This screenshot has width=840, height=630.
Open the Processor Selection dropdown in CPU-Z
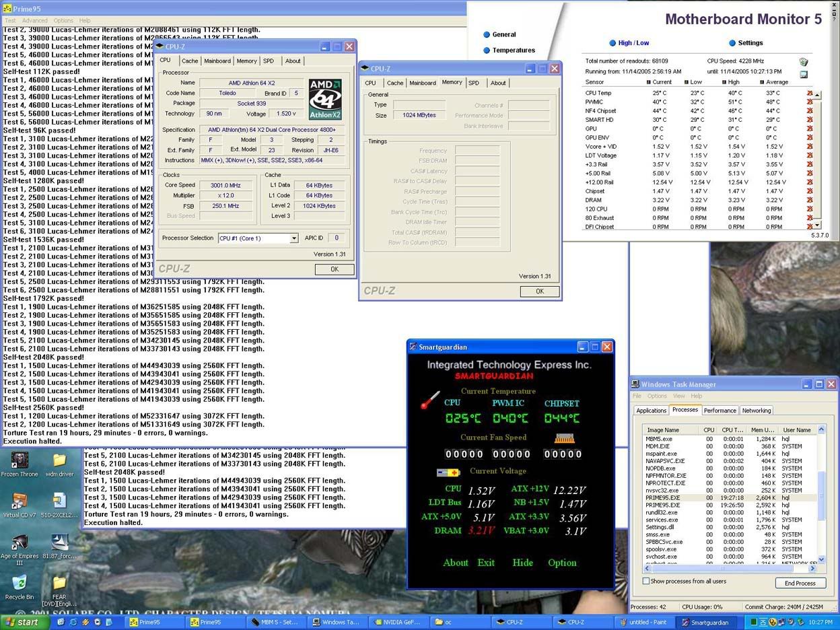pyautogui.click(x=293, y=238)
